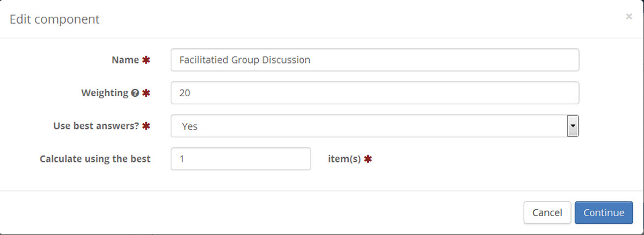Click the red asterisk after item(s)

(x=368, y=159)
